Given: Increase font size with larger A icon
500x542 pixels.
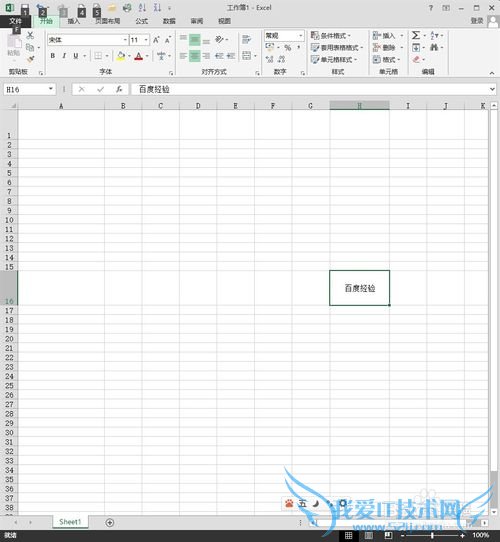Looking at the screenshot, I should pyautogui.click(x=156, y=40).
